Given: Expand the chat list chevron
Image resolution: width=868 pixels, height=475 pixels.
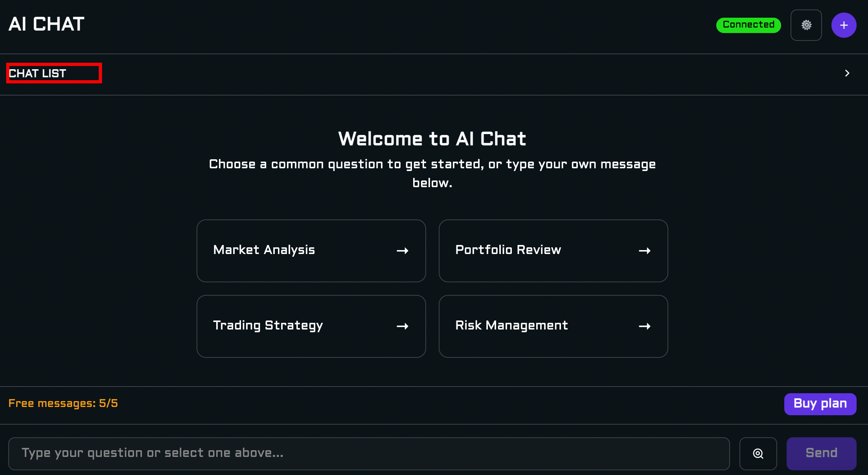Looking at the screenshot, I should 847,74.
